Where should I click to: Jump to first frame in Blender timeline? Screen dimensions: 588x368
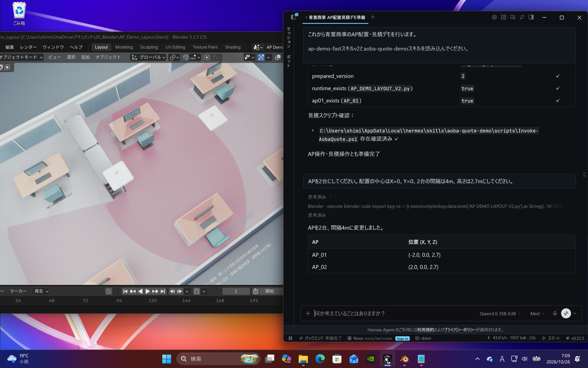pos(125,291)
